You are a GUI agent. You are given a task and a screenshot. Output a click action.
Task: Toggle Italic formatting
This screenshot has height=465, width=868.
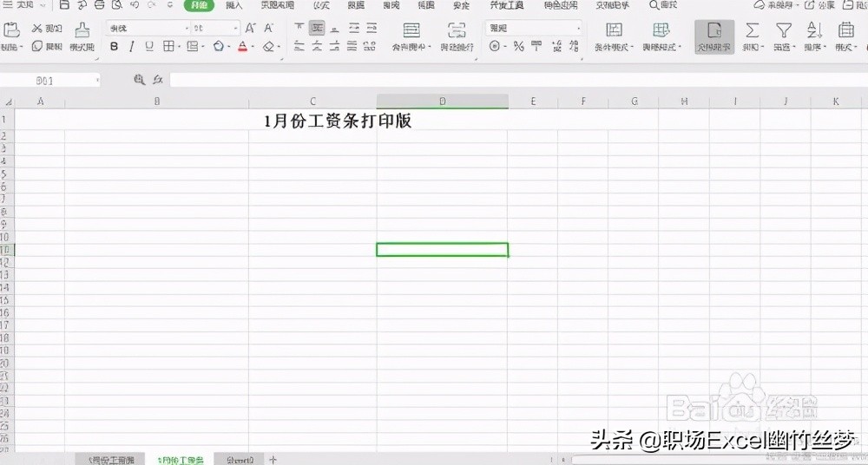[x=131, y=47]
